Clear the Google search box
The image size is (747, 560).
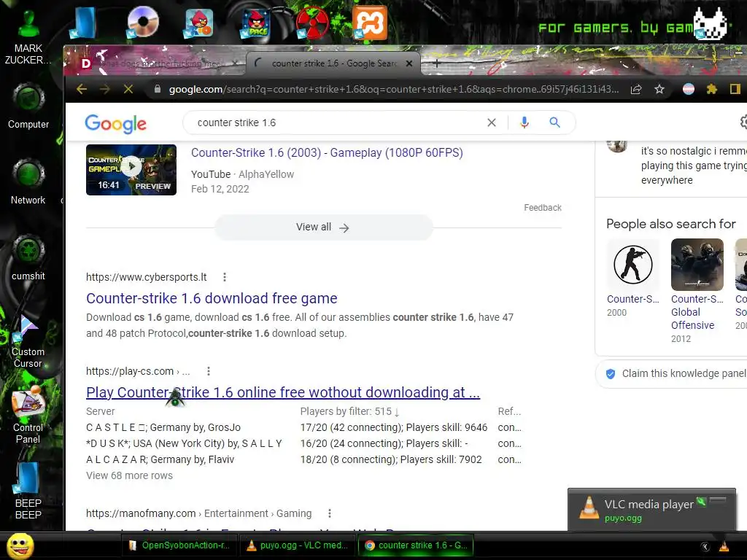click(492, 122)
